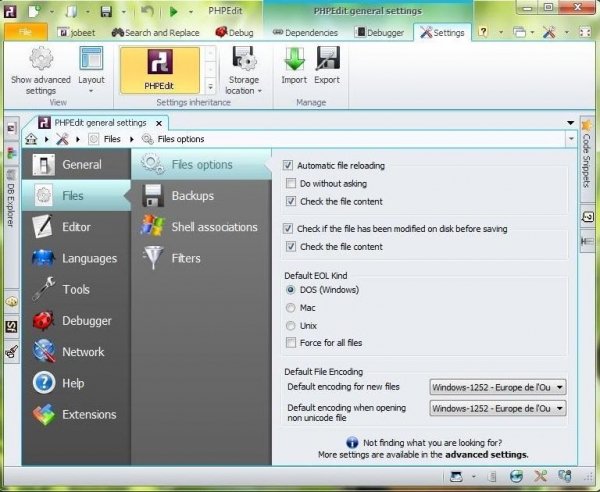
Task: Click the globe icon in status bar
Action: click(517, 476)
